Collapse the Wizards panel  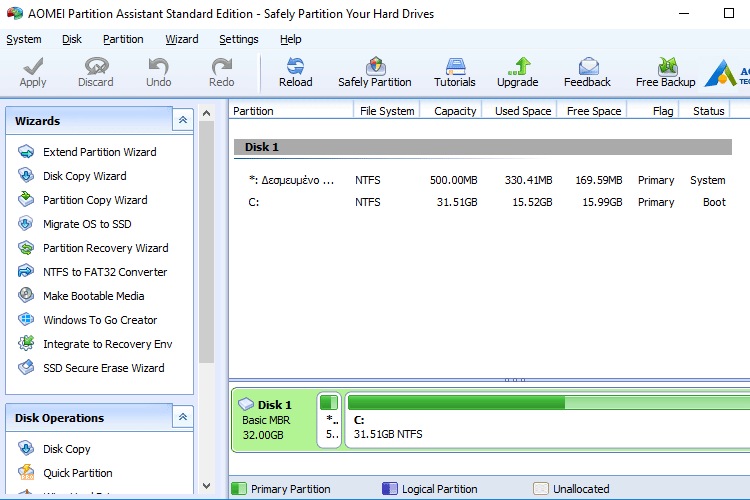pos(183,120)
